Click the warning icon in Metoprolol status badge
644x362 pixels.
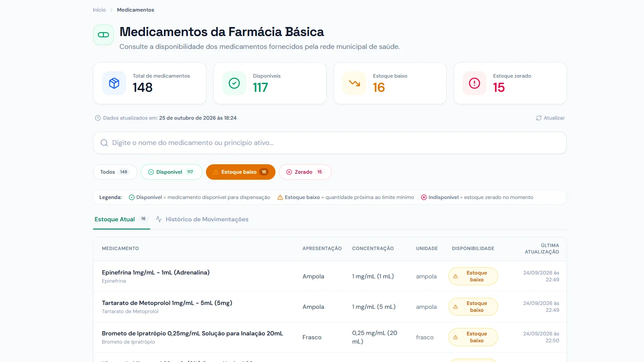click(456, 307)
